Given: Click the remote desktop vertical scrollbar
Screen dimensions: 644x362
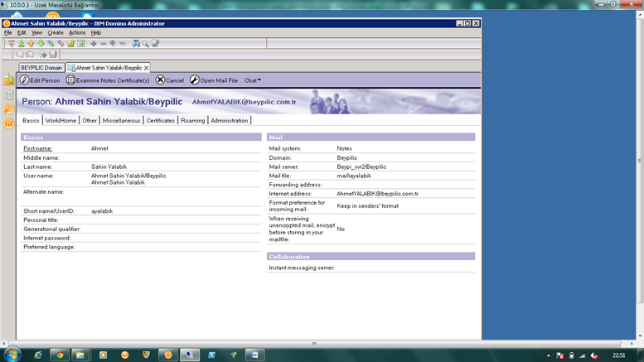Looking at the screenshot, I should 640,160.
